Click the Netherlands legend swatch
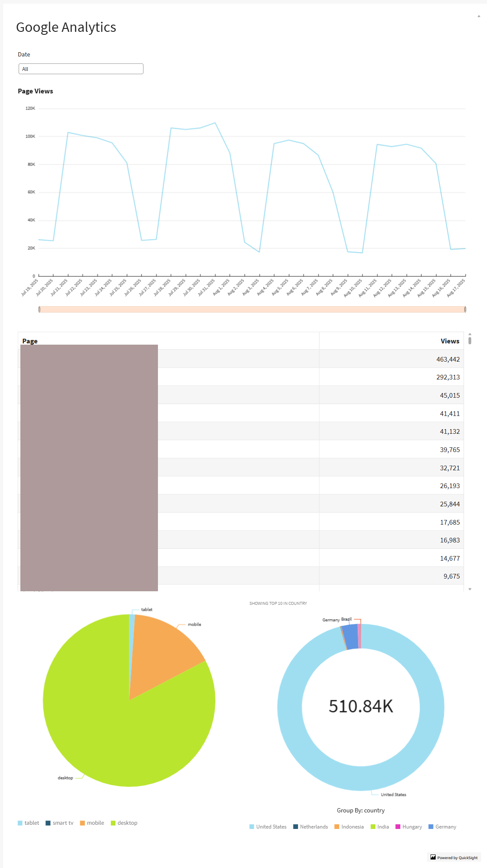The width and height of the screenshot is (487, 868). pyautogui.click(x=296, y=827)
